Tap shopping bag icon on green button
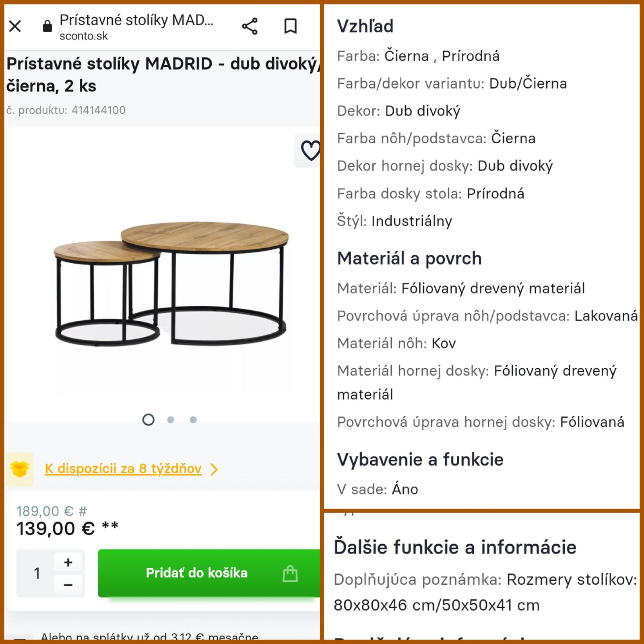This screenshot has width=644, height=644. 290,573
